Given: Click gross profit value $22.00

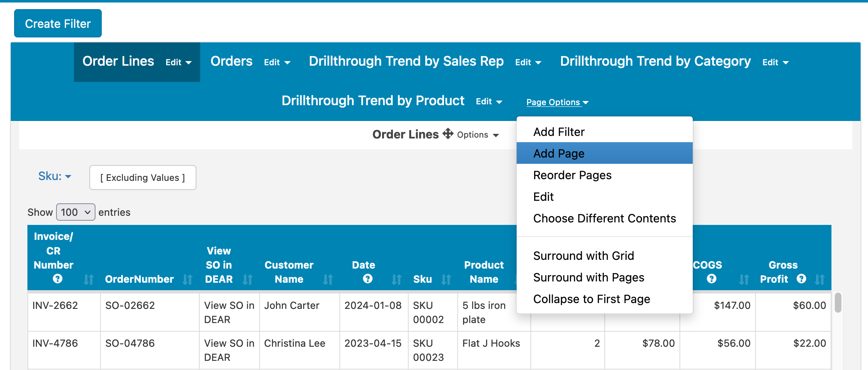Looking at the screenshot, I should (809, 343).
